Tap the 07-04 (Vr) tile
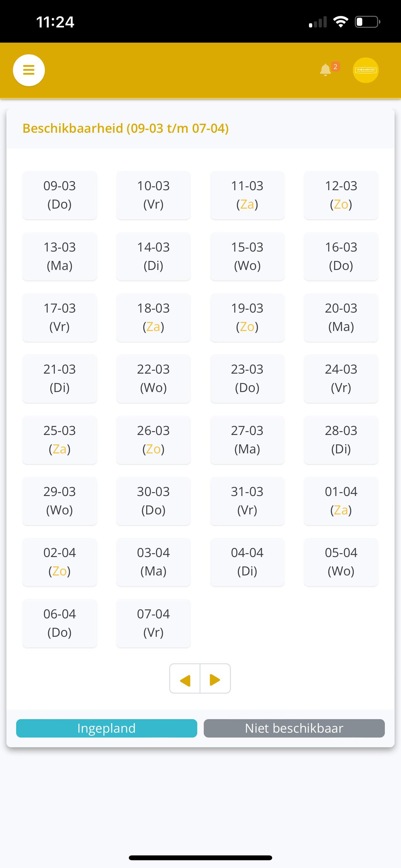This screenshot has width=401, height=868. 153,623
